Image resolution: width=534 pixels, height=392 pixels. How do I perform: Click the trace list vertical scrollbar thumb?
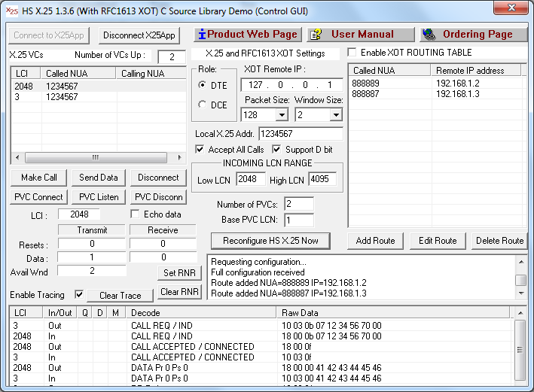520,350
